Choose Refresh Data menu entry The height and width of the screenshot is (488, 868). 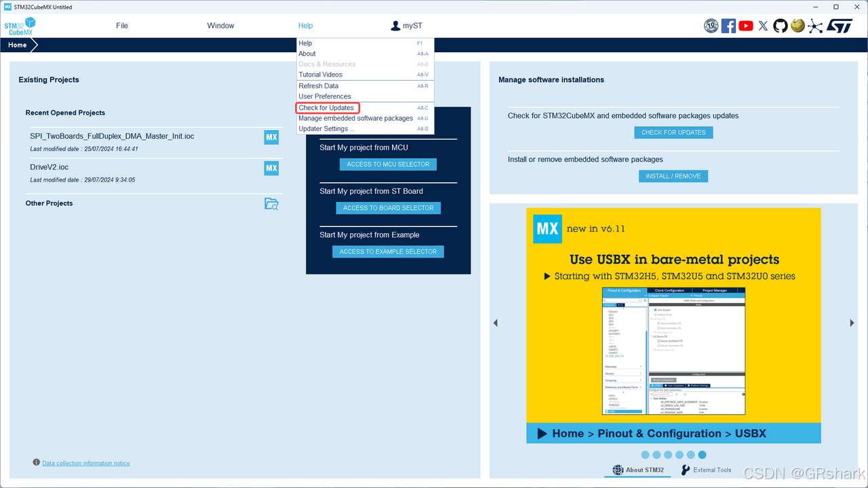pos(365,86)
